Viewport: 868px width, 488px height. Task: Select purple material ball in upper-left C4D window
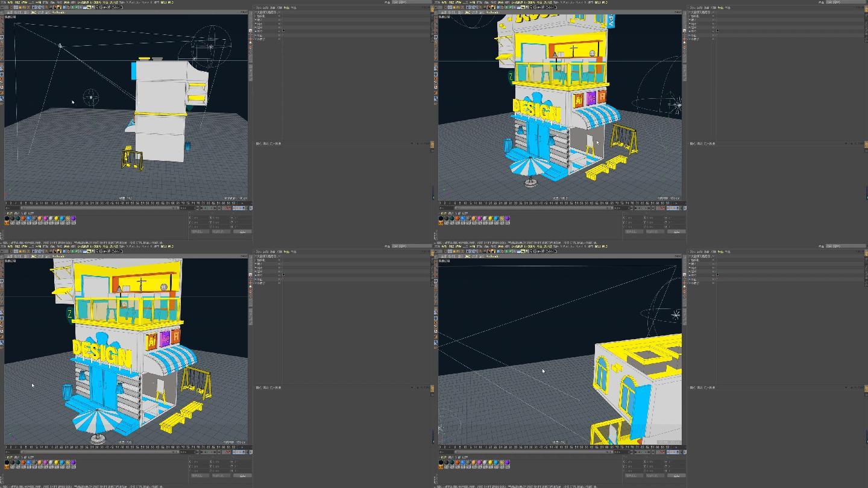(74, 218)
